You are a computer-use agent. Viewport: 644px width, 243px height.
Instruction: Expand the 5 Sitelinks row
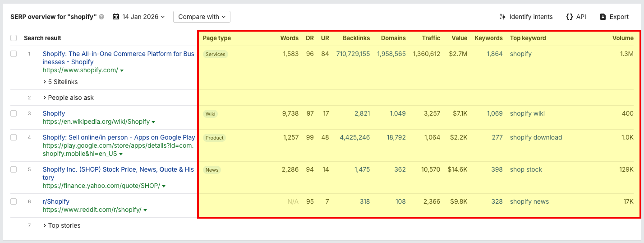pyautogui.click(x=60, y=82)
